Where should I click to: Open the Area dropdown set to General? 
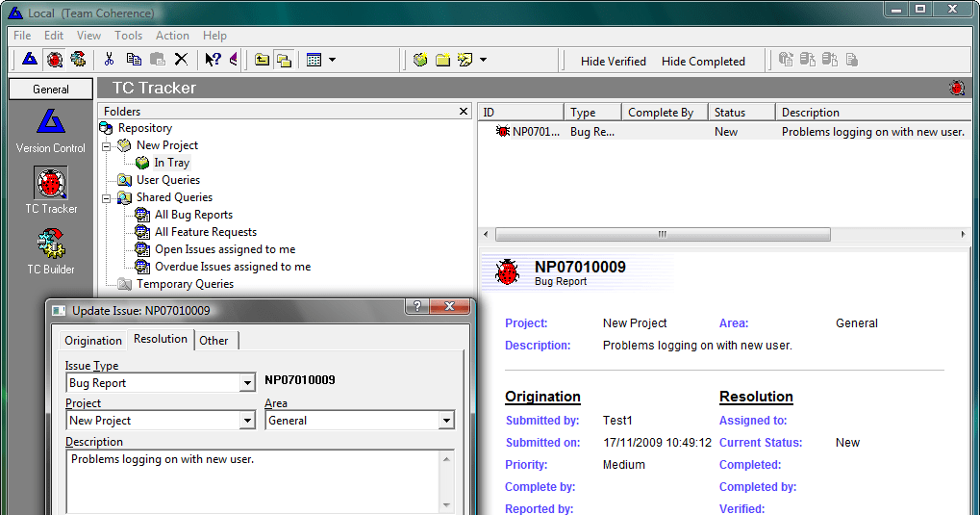pos(445,421)
